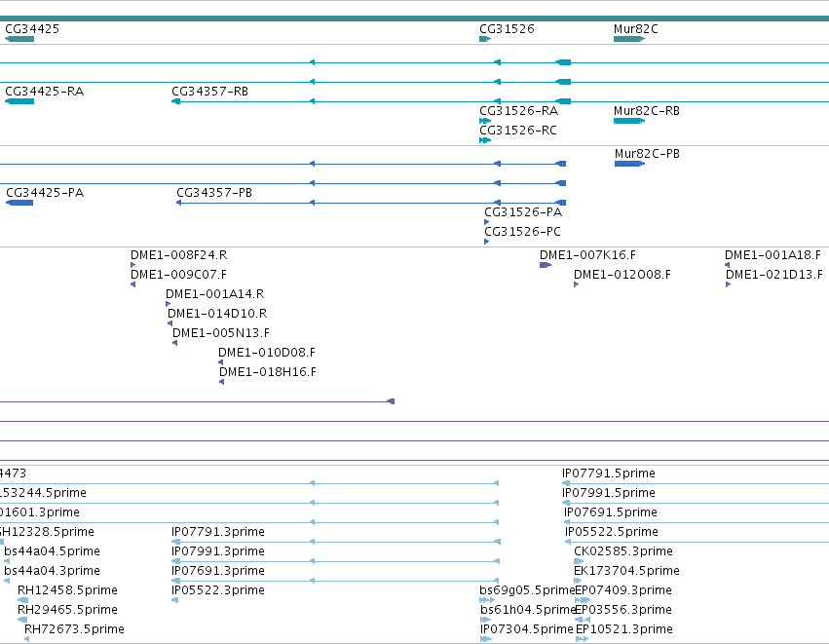Select the Mur82C-PB protein label
The height and width of the screenshot is (644, 829).
[x=647, y=154]
